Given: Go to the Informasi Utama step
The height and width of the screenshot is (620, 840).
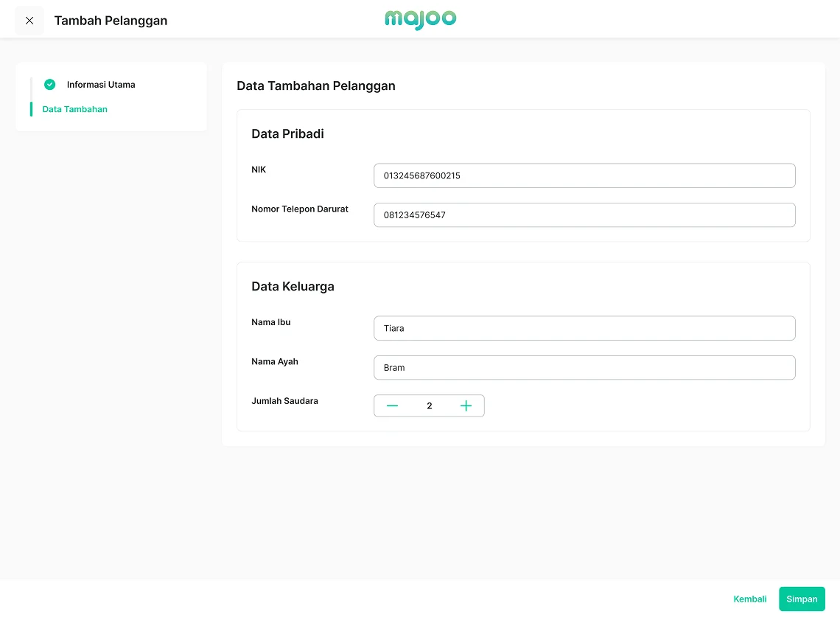Looking at the screenshot, I should click(x=101, y=85).
